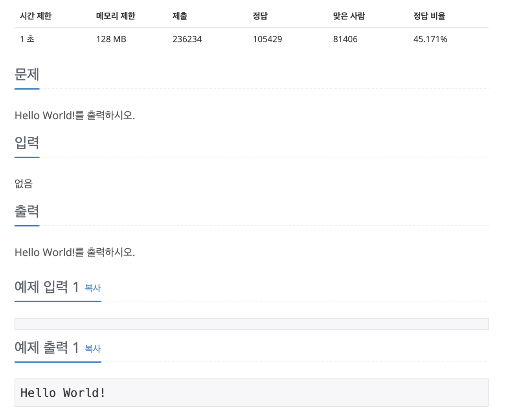
Task: Click the 문제 section heading
Action: pyautogui.click(x=27, y=74)
